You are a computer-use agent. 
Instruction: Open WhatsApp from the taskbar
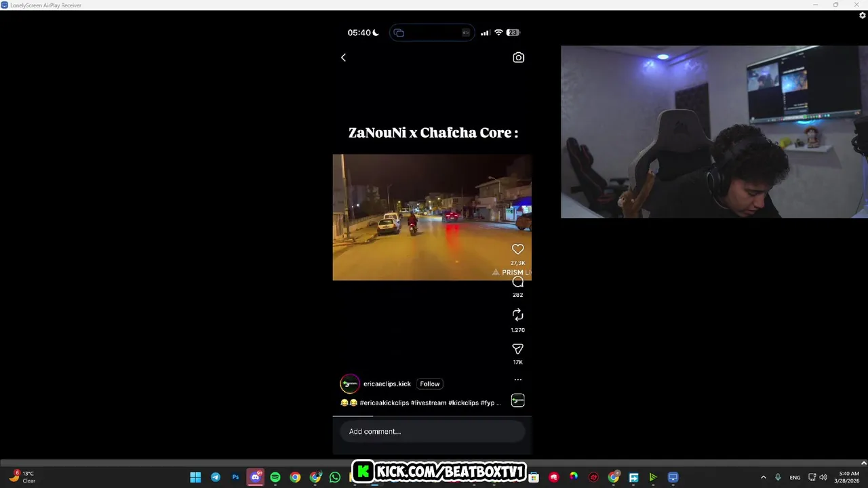click(x=335, y=477)
